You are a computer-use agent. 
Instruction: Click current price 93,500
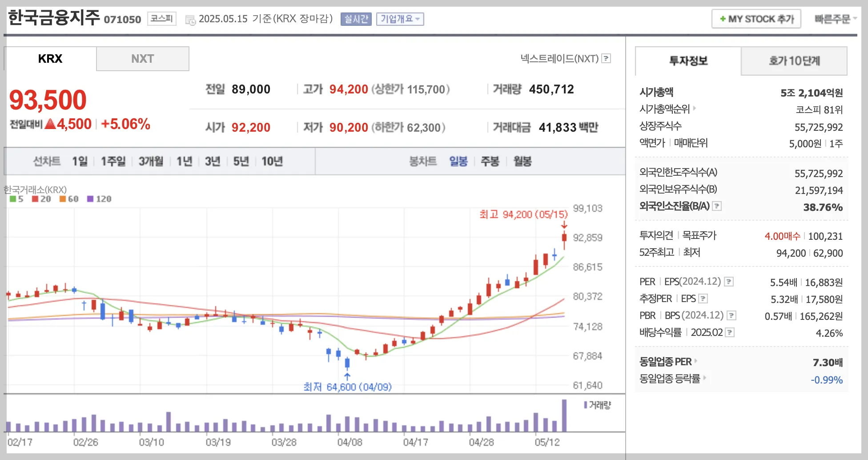pyautogui.click(x=48, y=100)
